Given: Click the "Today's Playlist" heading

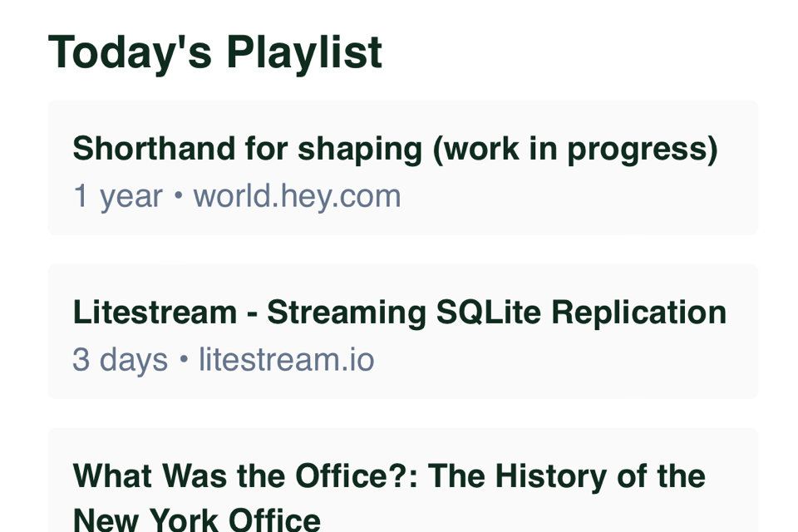Looking at the screenshot, I should click(214, 52).
